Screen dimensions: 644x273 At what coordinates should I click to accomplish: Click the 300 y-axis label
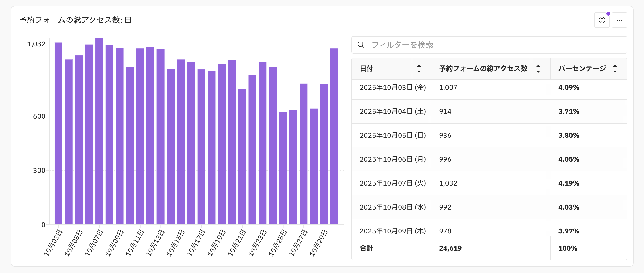coord(39,171)
